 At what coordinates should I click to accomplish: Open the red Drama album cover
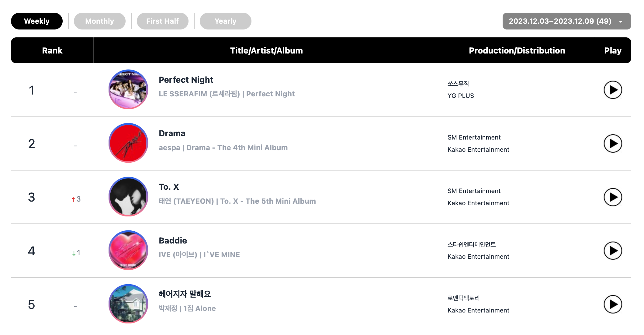tap(128, 143)
